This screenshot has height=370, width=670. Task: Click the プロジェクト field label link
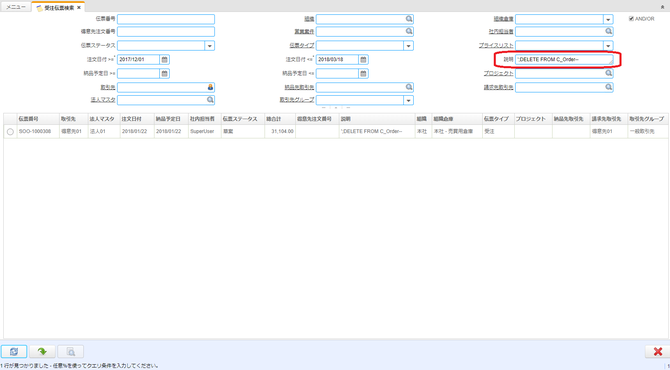click(x=499, y=73)
